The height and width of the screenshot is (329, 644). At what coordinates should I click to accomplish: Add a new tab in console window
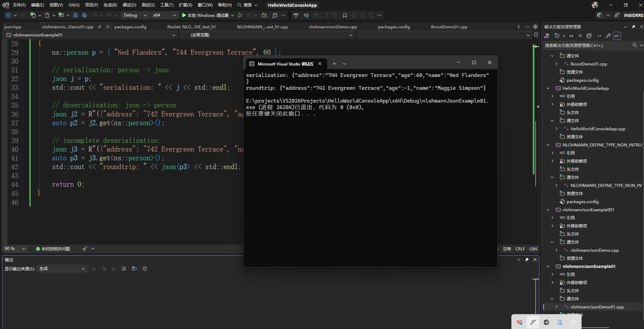334,63
